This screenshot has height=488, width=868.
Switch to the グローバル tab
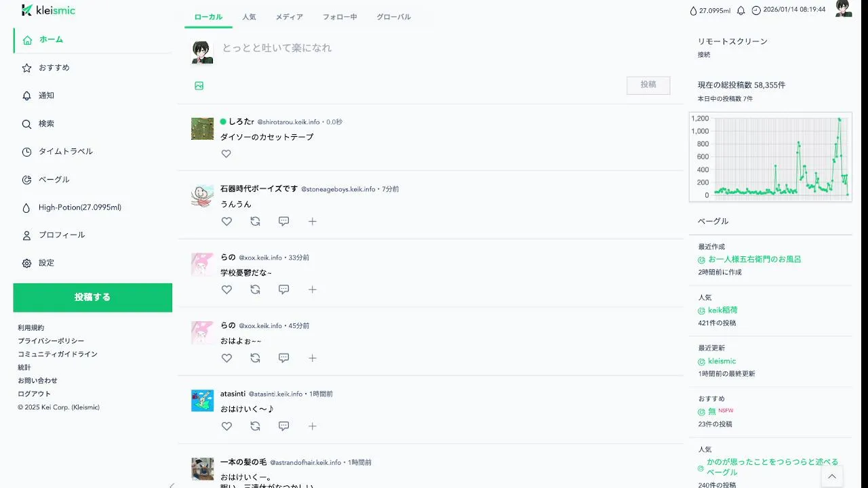(x=393, y=17)
